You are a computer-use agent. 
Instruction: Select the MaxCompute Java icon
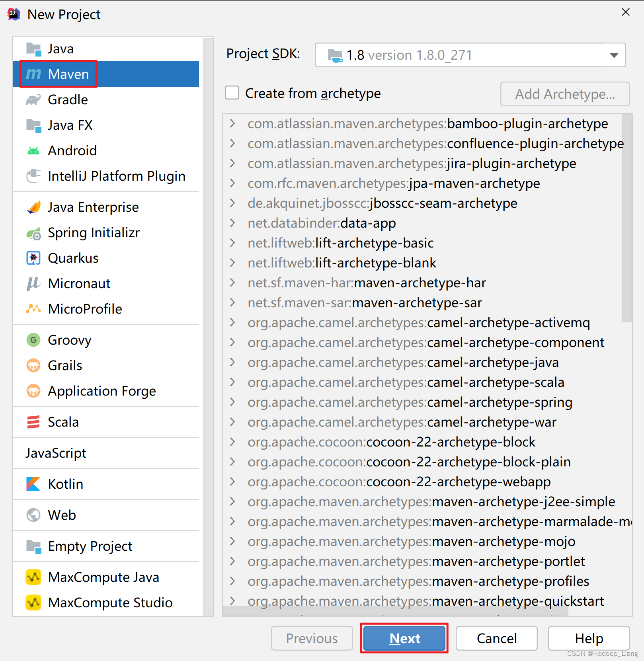[x=33, y=577]
